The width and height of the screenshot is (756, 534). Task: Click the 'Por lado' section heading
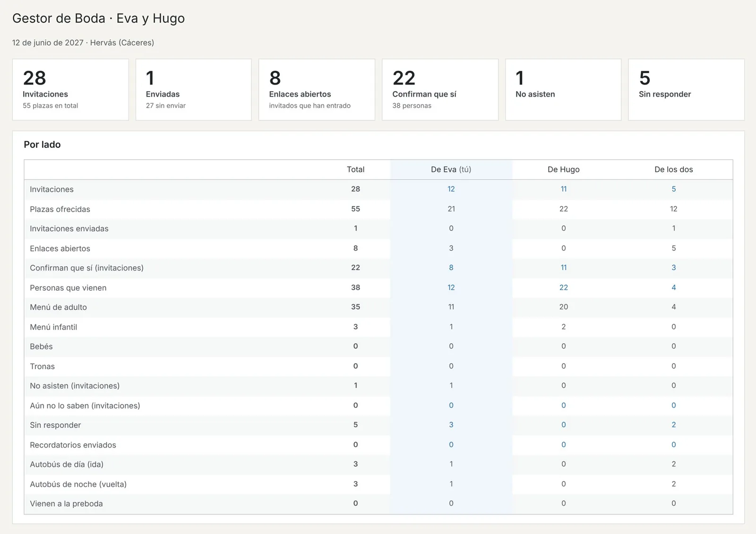43,144
